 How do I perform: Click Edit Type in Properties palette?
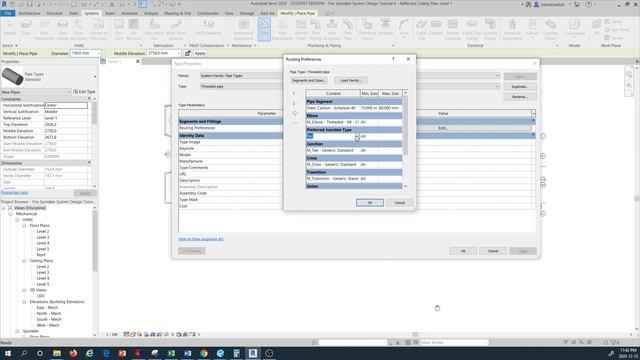tap(84, 92)
